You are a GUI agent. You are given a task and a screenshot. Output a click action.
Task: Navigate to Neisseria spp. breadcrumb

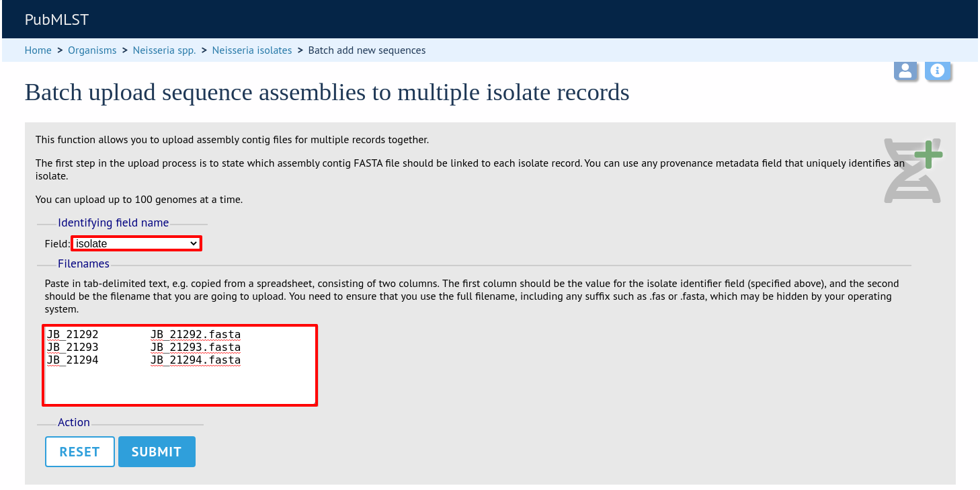165,50
